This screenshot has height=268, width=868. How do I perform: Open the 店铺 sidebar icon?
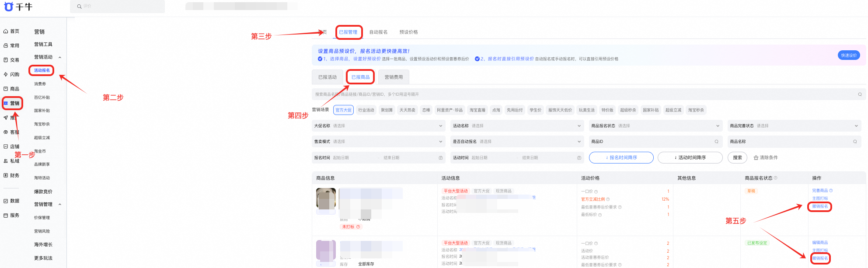pos(6,146)
